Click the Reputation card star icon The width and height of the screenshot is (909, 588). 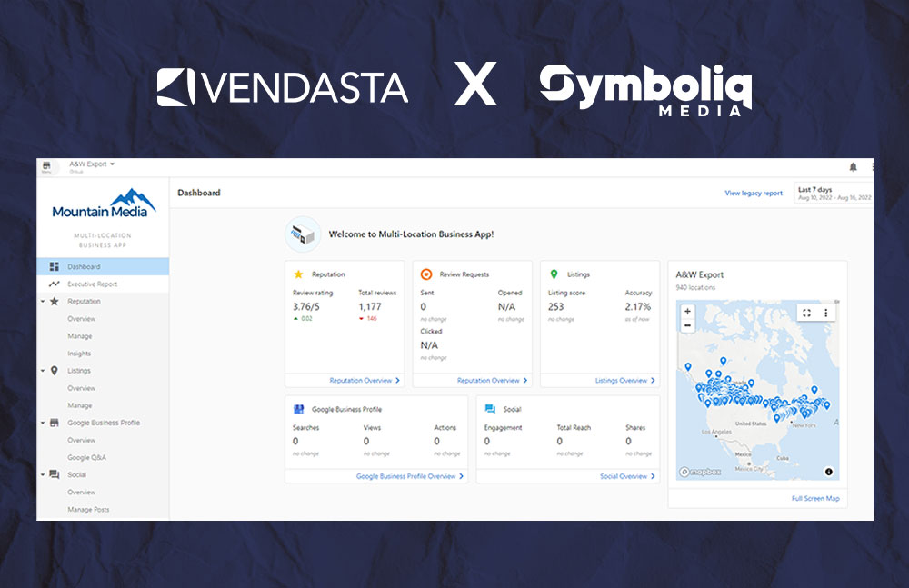[x=298, y=274]
